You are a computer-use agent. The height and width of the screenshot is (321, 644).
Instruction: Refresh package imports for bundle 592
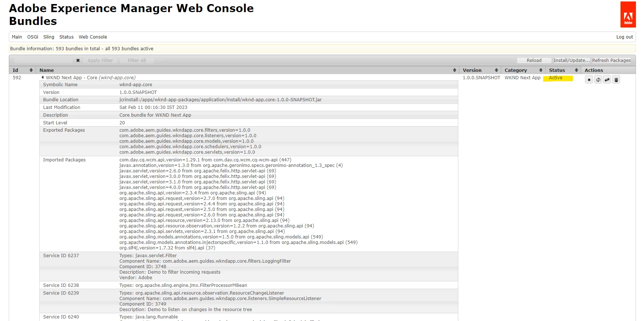pos(598,80)
